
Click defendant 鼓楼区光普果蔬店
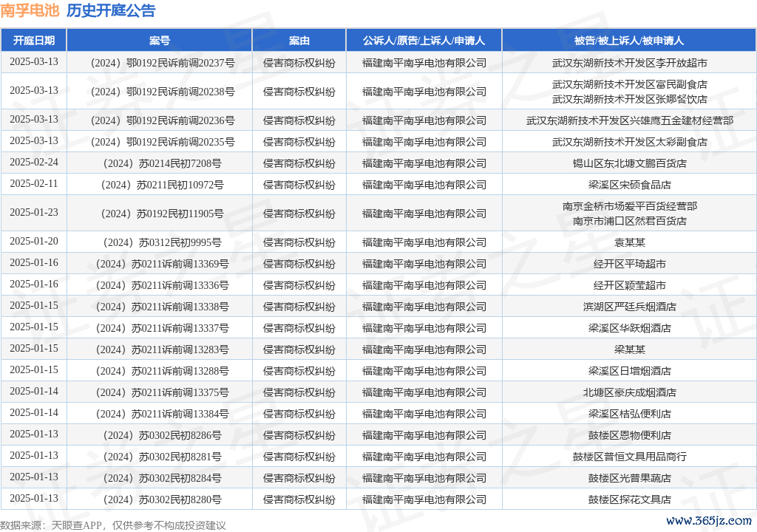(630, 478)
